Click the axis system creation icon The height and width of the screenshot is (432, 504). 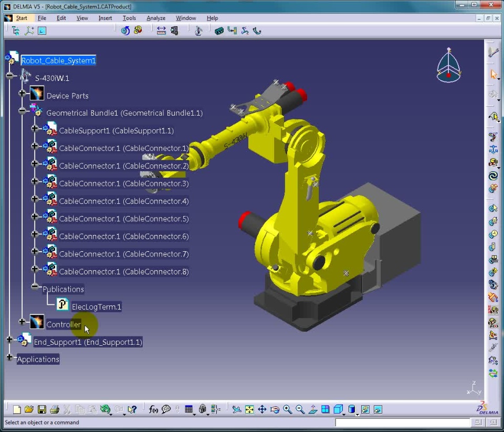tap(29, 31)
